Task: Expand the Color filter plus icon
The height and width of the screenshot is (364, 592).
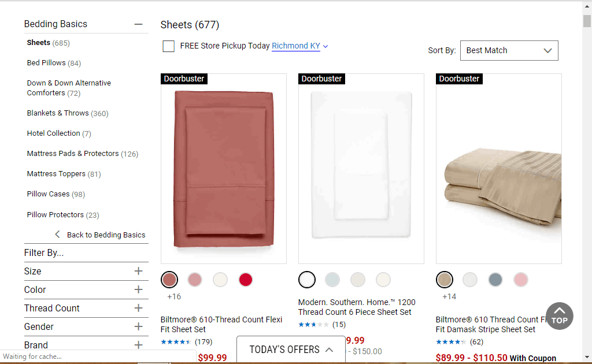Action: [x=138, y=289]
